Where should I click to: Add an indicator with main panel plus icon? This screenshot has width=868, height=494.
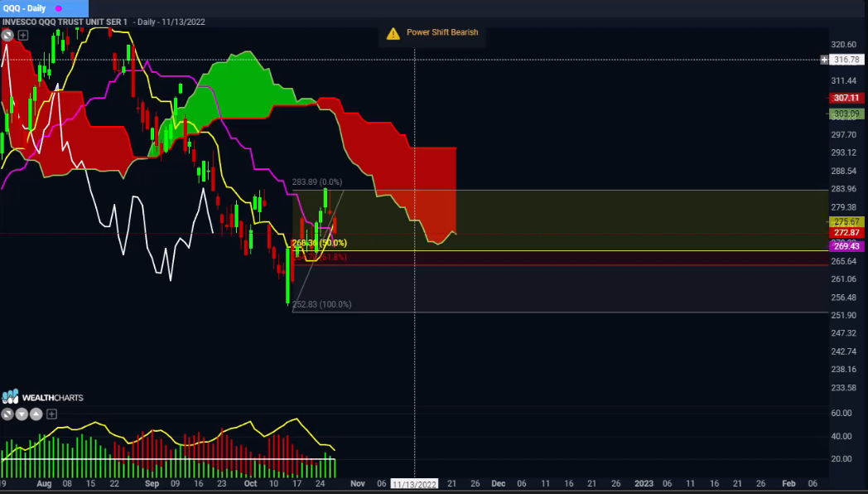coord(22,36)
